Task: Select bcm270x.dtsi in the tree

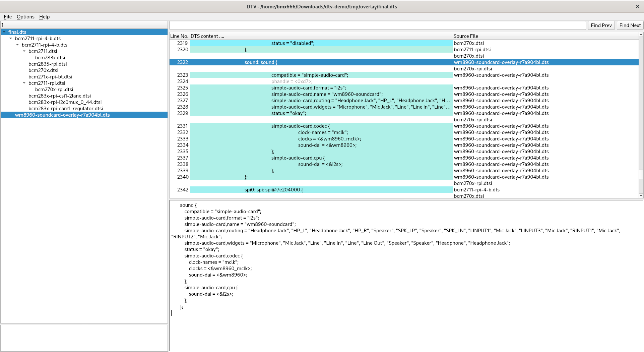Action: point(43,70)
